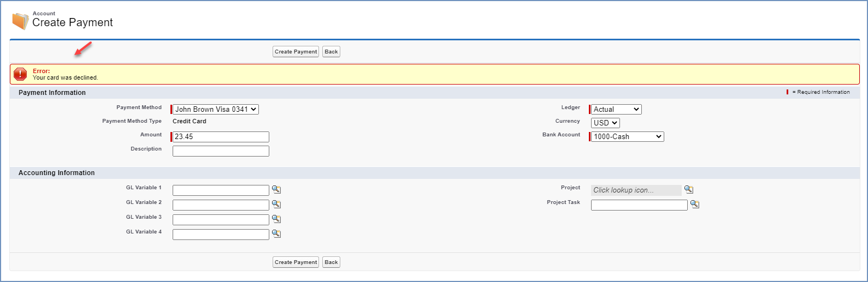
Task: Click the GL Variable 2 lookup icon
Action: click(x=276, y=205)
